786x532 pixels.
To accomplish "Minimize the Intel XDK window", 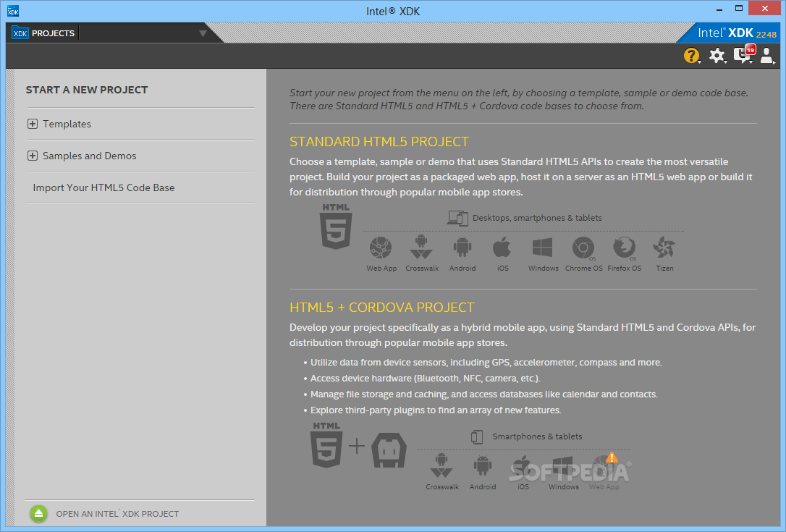I will coord(719,9).
